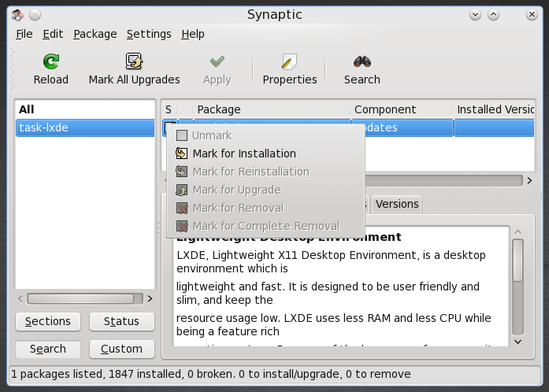Click the down arrow of description scrollbar
549x392 pixels.
tap(517, 342)
